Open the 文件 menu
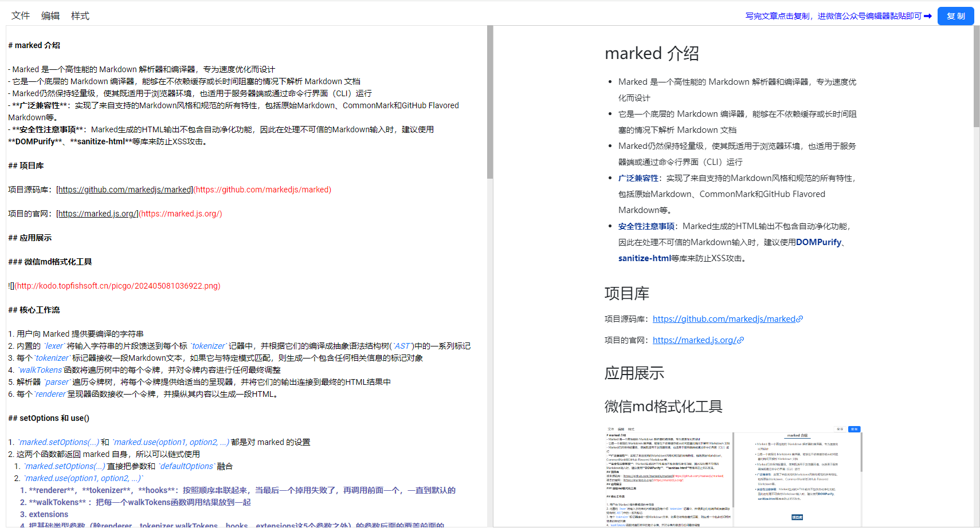 click(x=20, y=15)
